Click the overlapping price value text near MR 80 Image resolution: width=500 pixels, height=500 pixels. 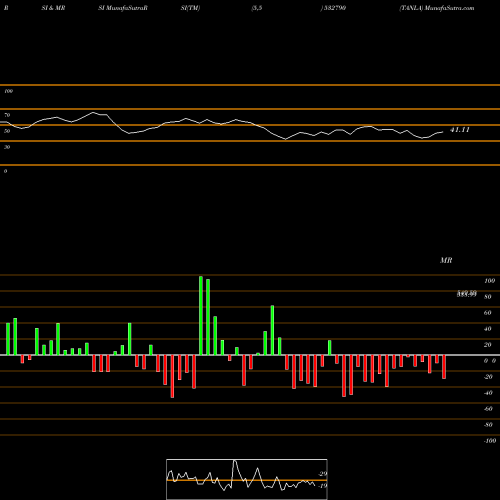tap(467, 294)
